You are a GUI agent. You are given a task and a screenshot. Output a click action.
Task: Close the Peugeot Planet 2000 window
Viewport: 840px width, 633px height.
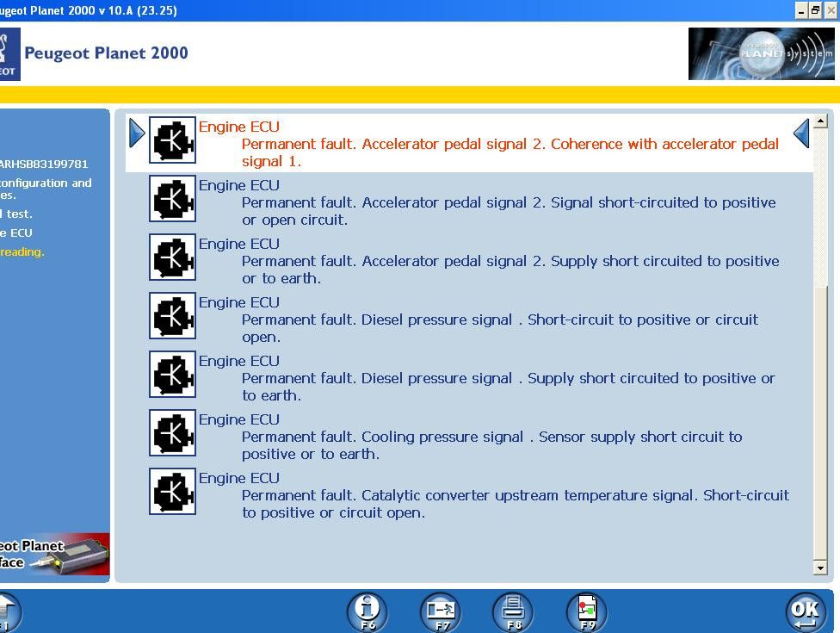click(831, 10)
